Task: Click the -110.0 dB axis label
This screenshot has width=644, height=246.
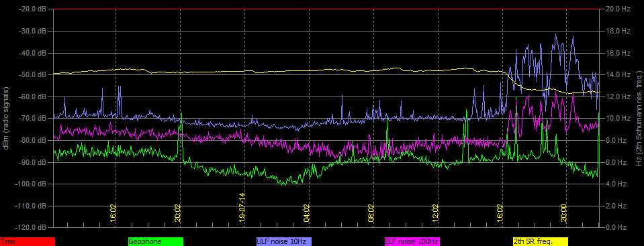Action: (x=31, y=206)
